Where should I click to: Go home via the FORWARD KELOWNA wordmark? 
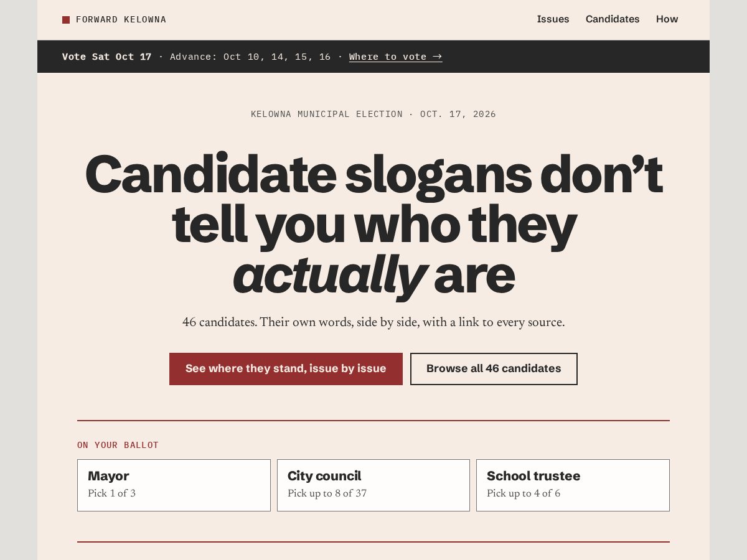[121, 20]
